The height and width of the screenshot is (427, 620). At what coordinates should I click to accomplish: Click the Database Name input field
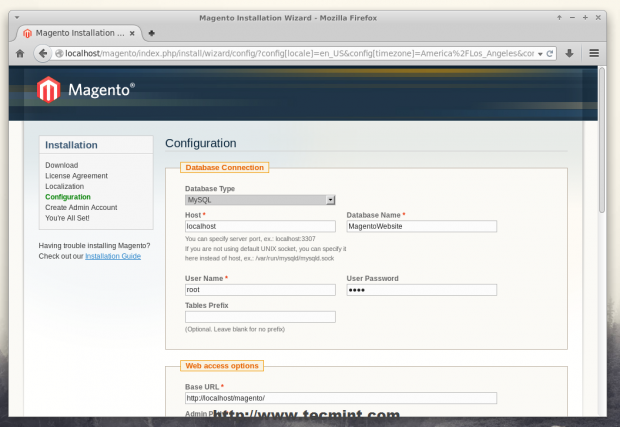point(422,227)
